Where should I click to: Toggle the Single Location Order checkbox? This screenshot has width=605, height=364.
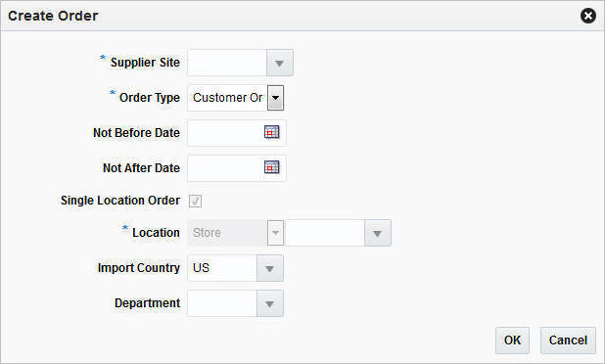click(x=195, y=201)
